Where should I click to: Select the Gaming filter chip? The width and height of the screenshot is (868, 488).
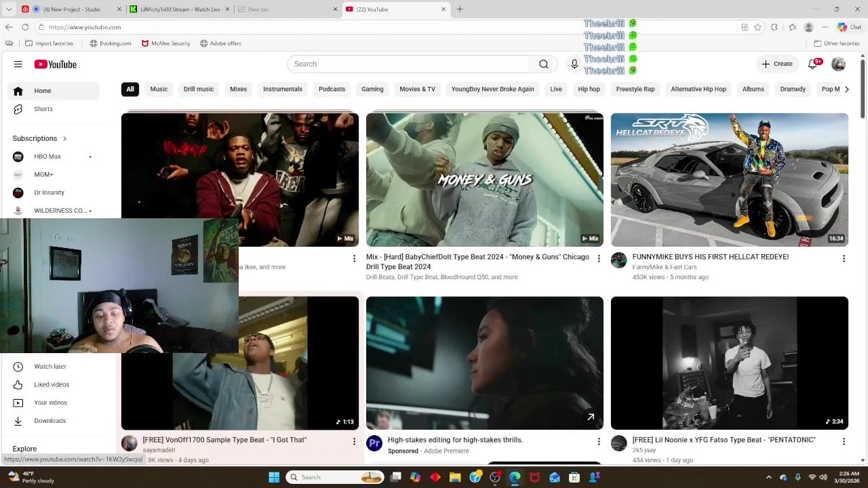point(372,89)
